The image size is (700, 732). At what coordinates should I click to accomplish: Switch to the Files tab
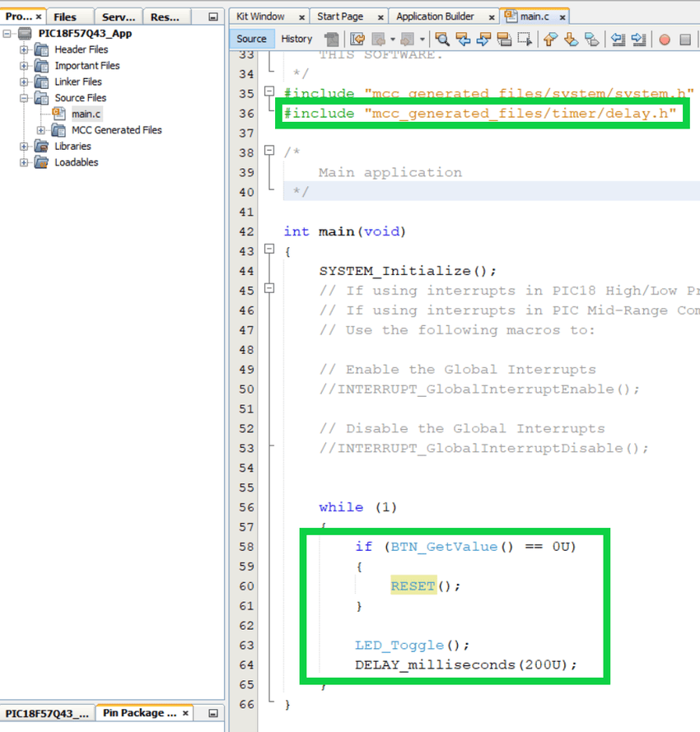(65, 16)
